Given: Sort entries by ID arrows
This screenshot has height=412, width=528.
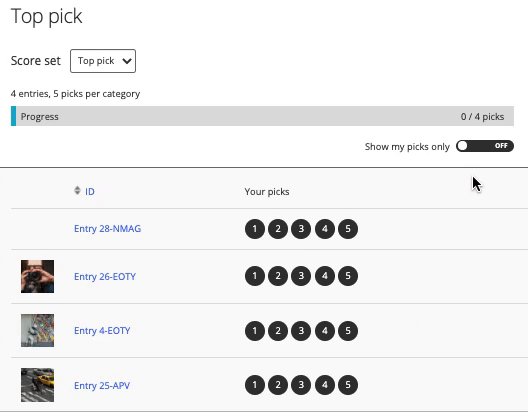Looking at the screenshot, I should 77,191.
